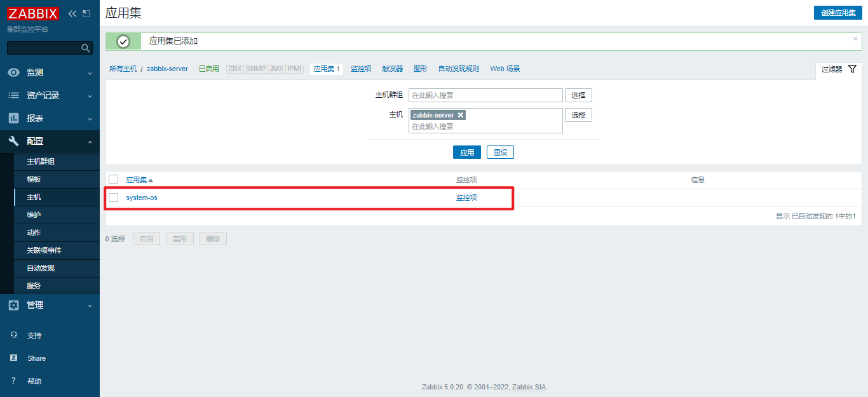The height and width of the screenshot is (397, 868).
Task: Open the system-os application link
Action: pyautogui.click(x=142, y=198)
